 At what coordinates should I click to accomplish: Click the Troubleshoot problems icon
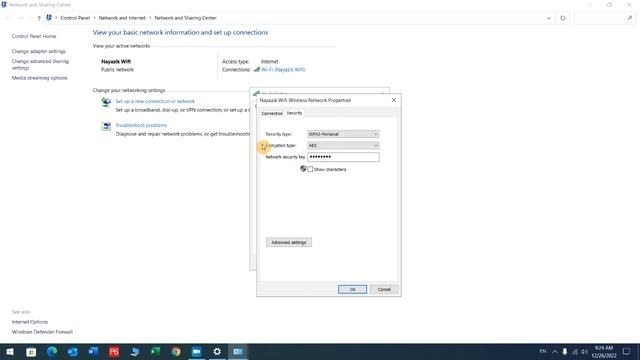pos(106,126)
